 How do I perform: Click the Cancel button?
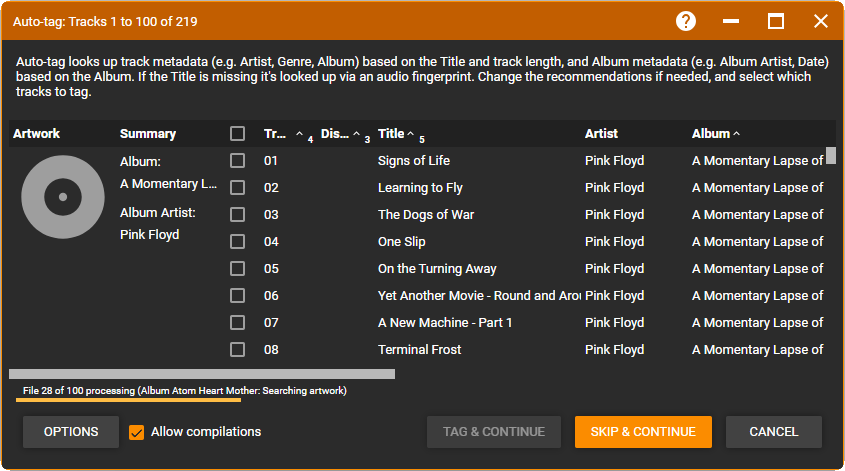point(774,432)
